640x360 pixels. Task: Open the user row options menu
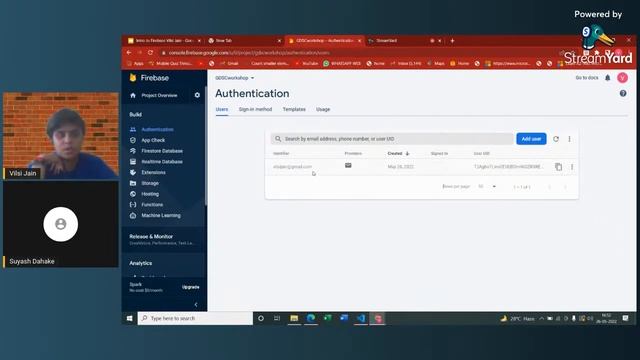coord(572,167)
